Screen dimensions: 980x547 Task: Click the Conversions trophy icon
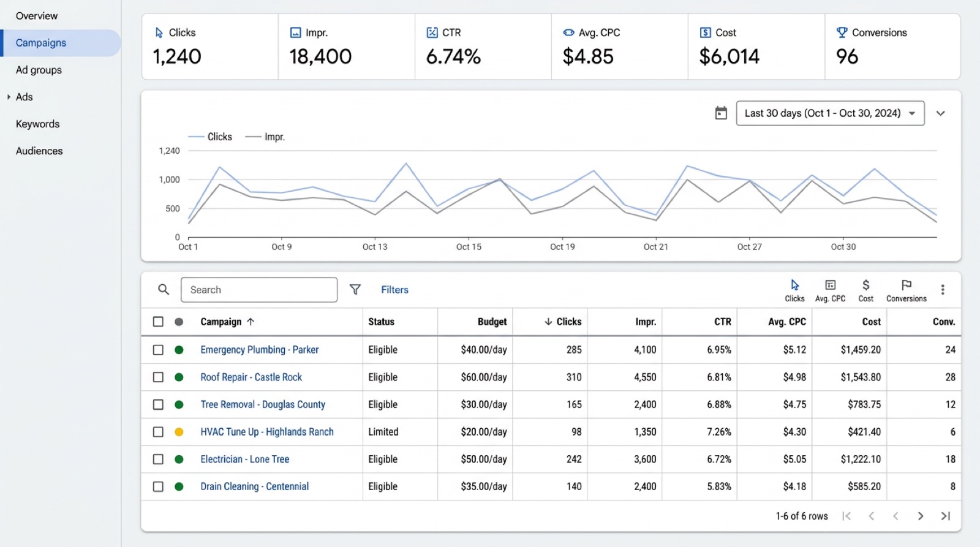point(842,32)
